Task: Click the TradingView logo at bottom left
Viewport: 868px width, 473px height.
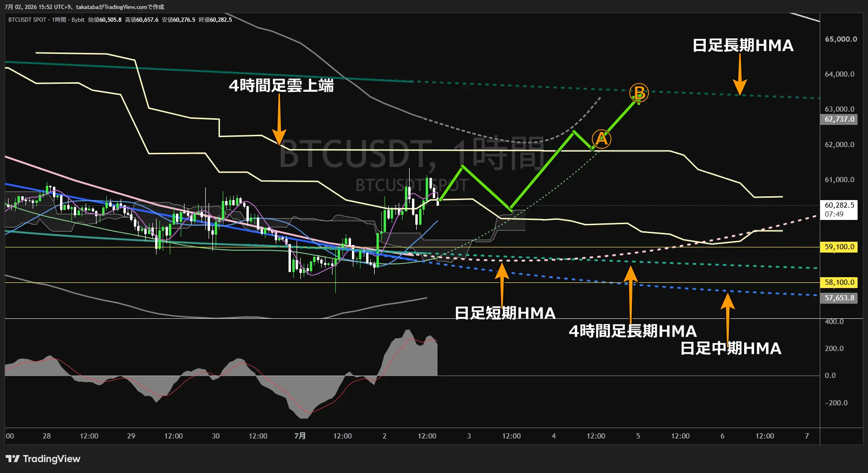Action: click(43, 459)
